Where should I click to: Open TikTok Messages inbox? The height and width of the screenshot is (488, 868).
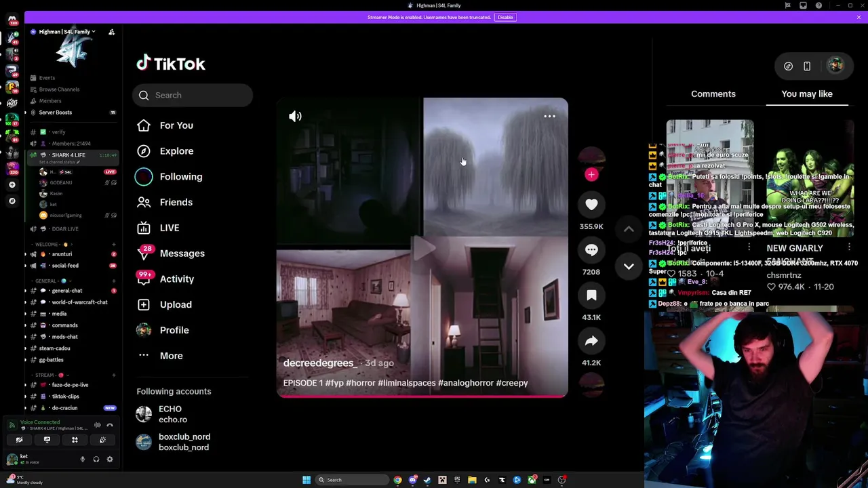(x=182, y=253)
